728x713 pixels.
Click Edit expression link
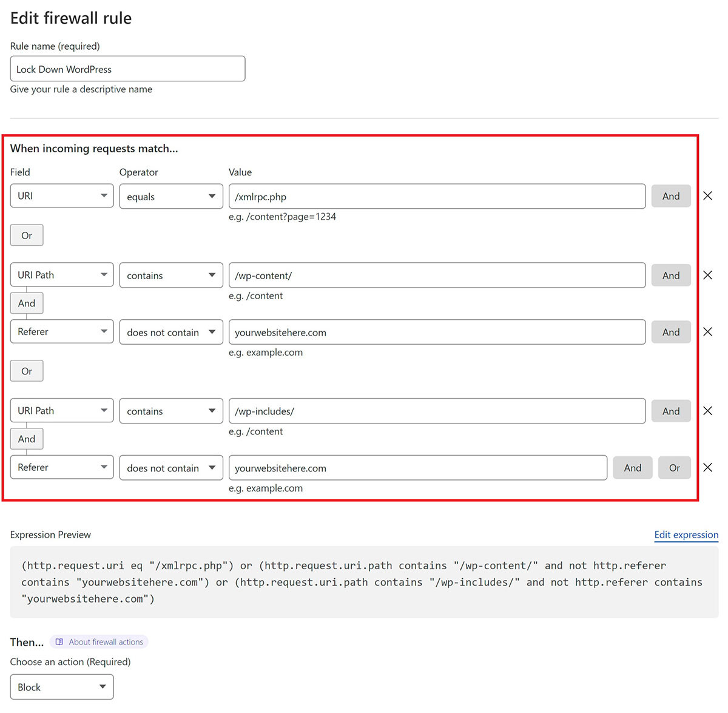686,535
